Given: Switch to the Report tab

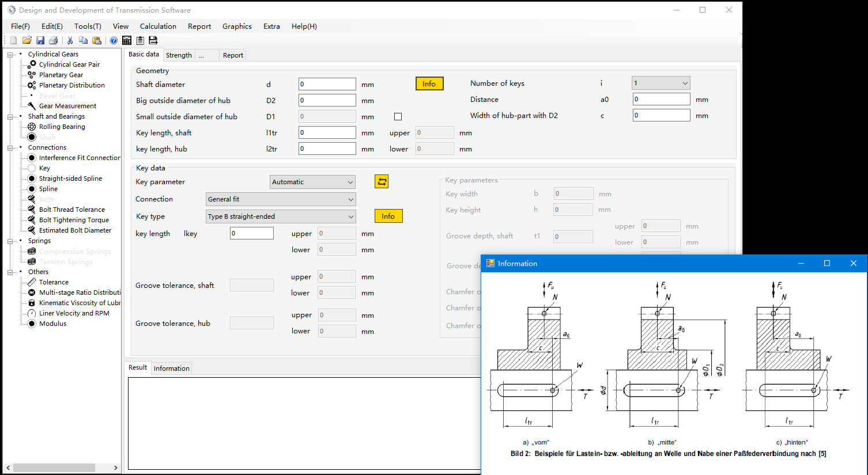Looking at the screenshot, I should [233, 55].
